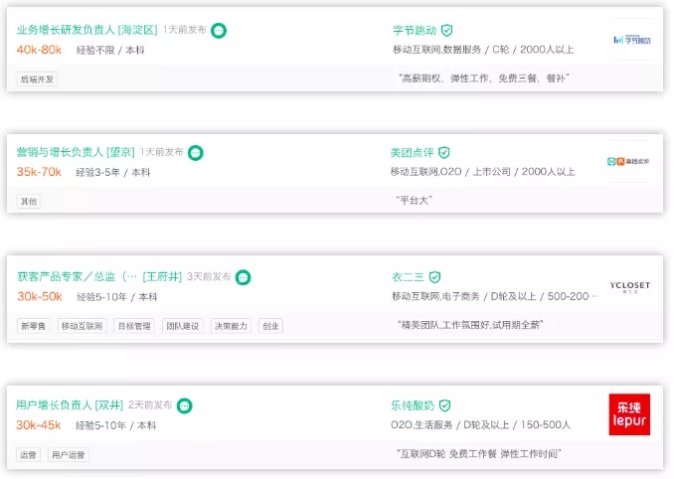Select the 用户运营 tag
Viewport: 677px width, 479px height.
69,455
